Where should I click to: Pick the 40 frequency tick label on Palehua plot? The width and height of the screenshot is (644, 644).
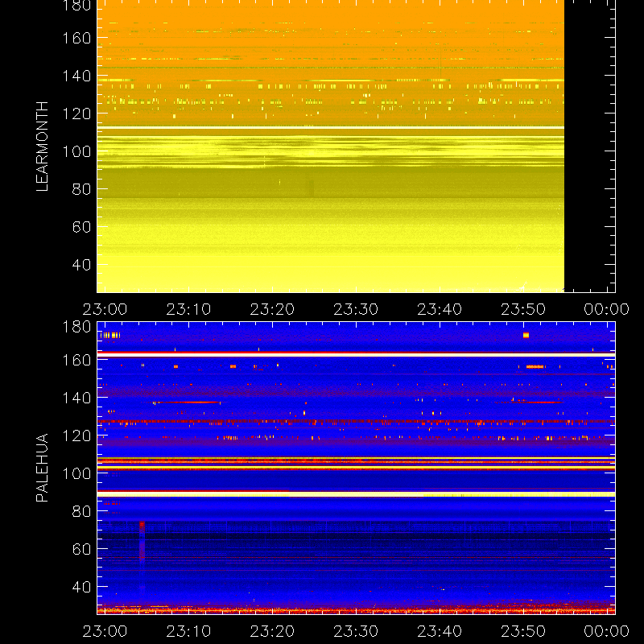(81, 587)
